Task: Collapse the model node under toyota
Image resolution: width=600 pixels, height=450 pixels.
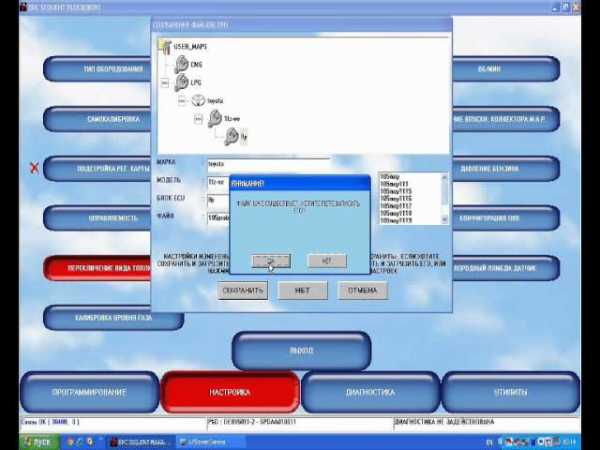Action: [x=198, y=119]
